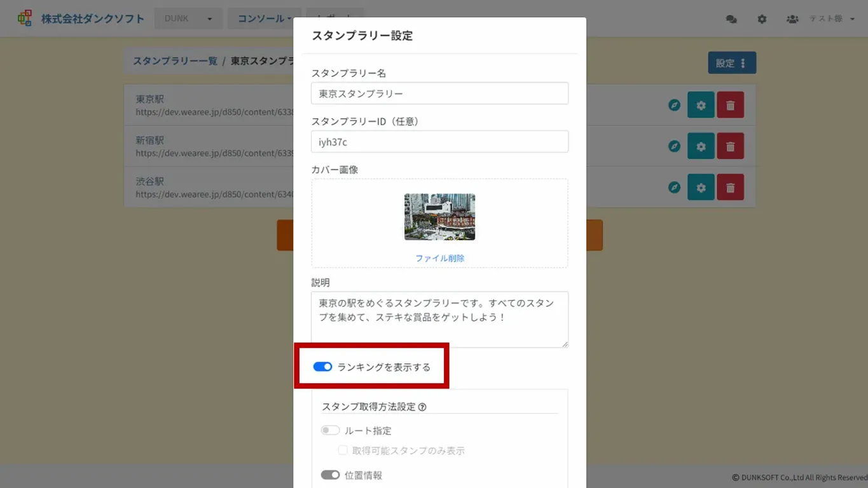Screen dimensions: 868x488
Task: Click the compass icon for 渋谷駅
Action: pos(674,188)
